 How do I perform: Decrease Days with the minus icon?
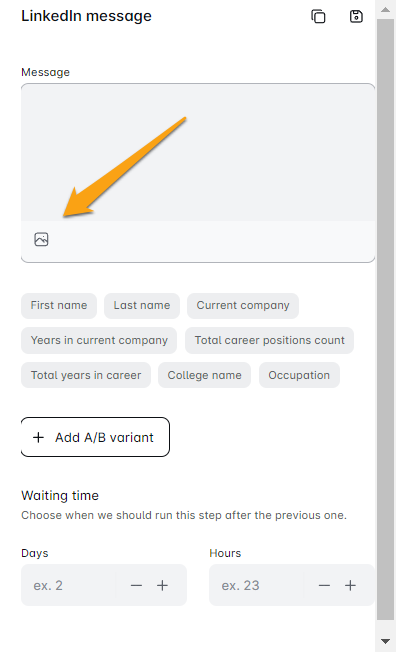[136, 585]
